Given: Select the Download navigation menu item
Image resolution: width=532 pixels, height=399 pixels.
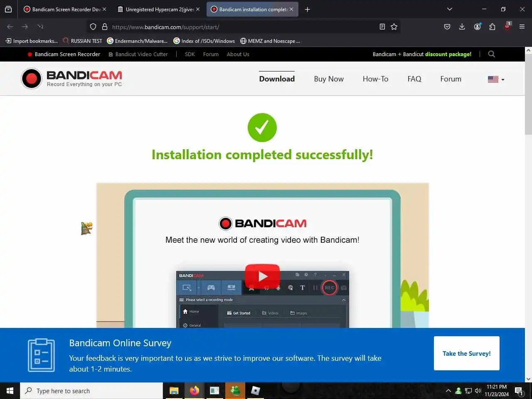Looking at the screenshot, I should pyautogui.click(x=277, y=79).
